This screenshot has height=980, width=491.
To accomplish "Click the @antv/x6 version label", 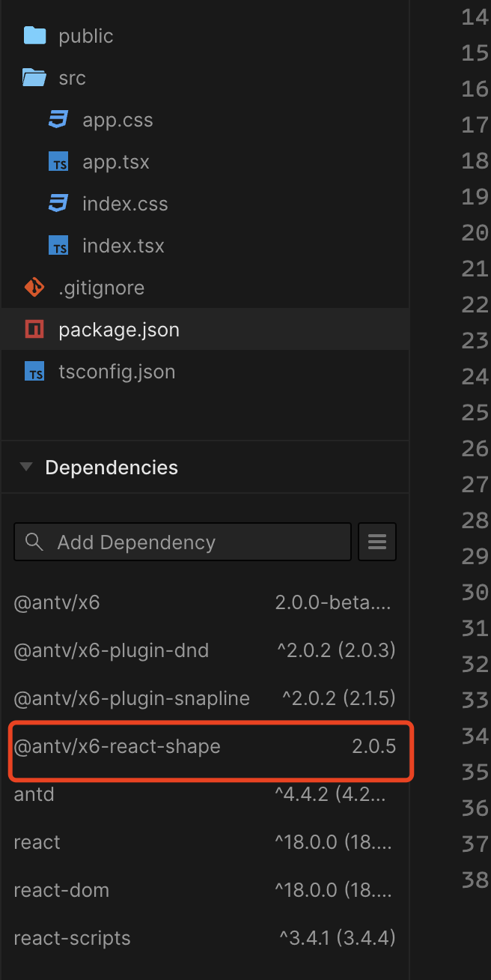I will (x=333, y=602).
